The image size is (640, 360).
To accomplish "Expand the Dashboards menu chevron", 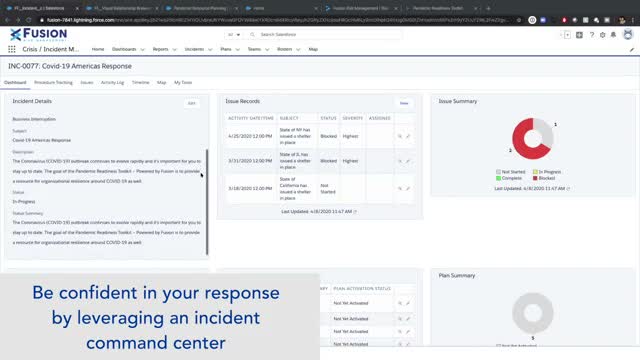I will [x=142, y=50].
